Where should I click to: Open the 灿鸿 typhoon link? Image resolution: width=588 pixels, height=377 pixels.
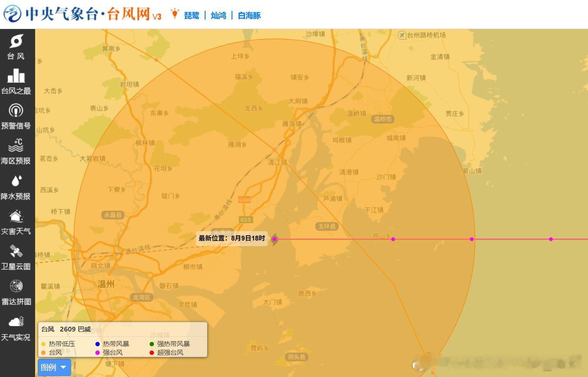click(x=219, y=16)
